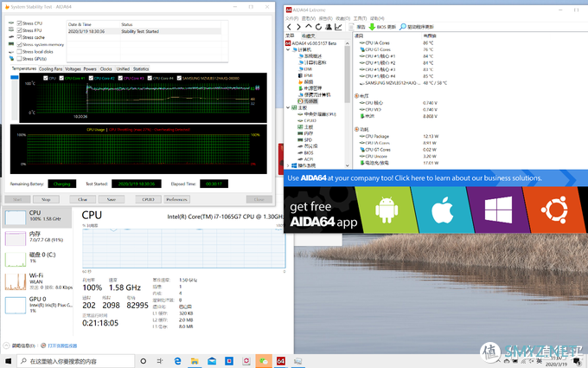588x368 pixels.
Task: Toggle CPU Core #1 graph checkbox
Action: (x=61, y=78)
